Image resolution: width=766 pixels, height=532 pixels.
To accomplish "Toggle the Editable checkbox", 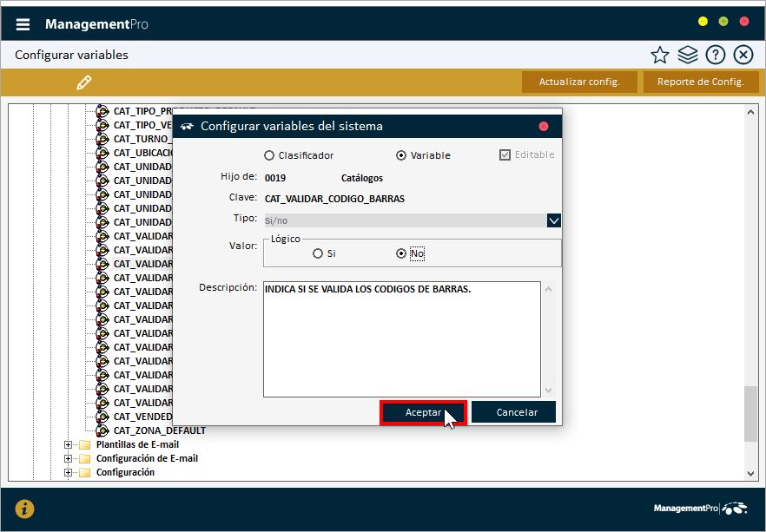I will (x=505, y=155).
